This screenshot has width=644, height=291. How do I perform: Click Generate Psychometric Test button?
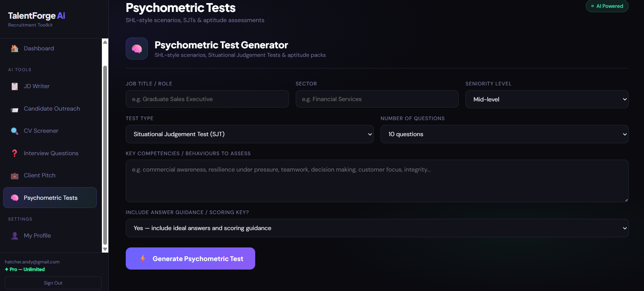190,259
